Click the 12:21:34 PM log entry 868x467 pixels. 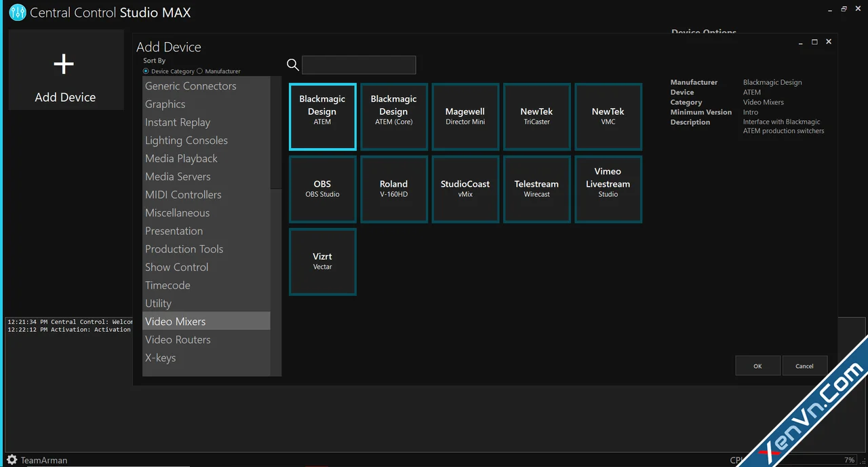tap(70, 322)
